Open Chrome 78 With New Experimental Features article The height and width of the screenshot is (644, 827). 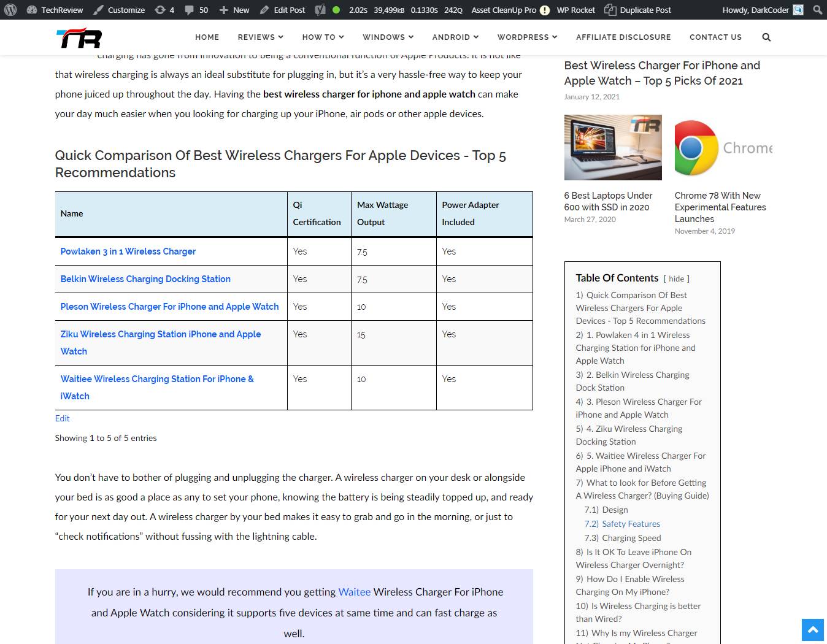pos(720,207)
